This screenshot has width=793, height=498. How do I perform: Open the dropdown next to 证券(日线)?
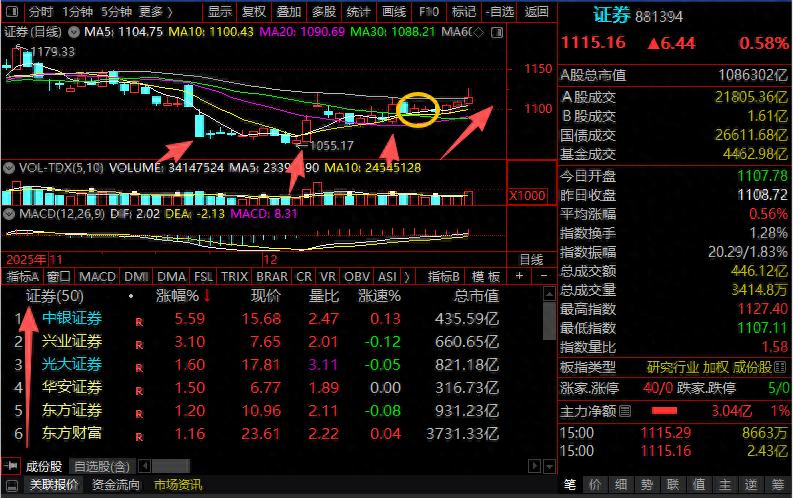74,32
